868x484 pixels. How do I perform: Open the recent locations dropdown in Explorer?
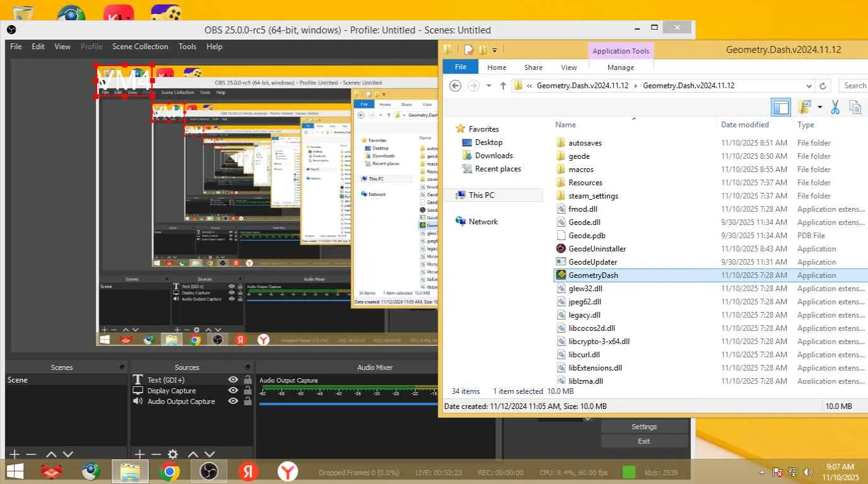(488, 86)
